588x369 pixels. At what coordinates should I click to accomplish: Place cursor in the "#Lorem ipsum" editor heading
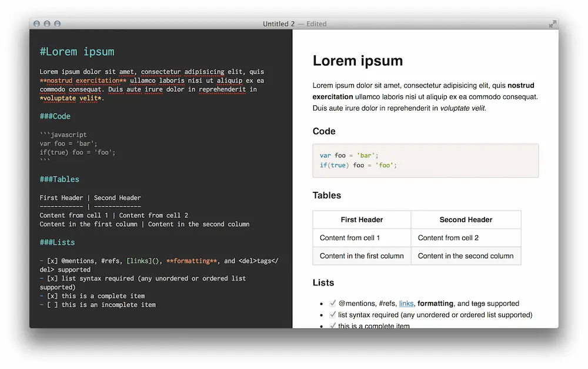77,52
